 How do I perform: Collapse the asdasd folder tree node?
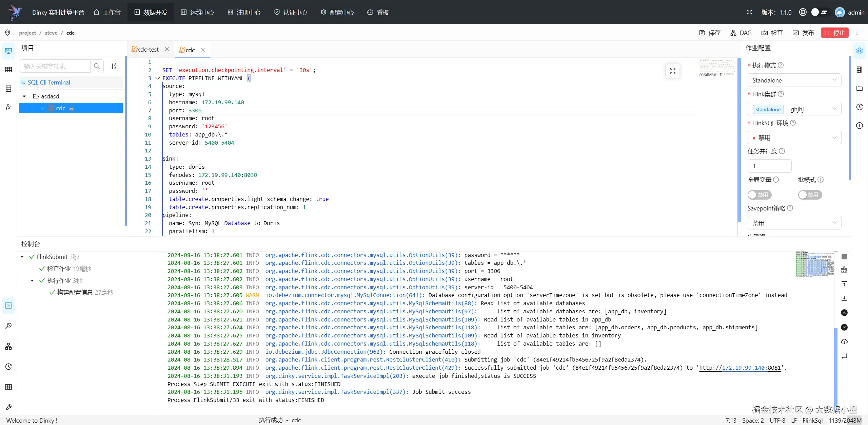click(x=24, y=96)
